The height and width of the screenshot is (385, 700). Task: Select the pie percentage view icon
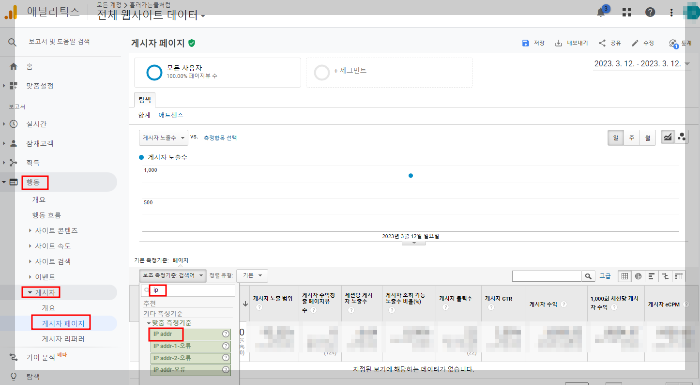point(638,276)
